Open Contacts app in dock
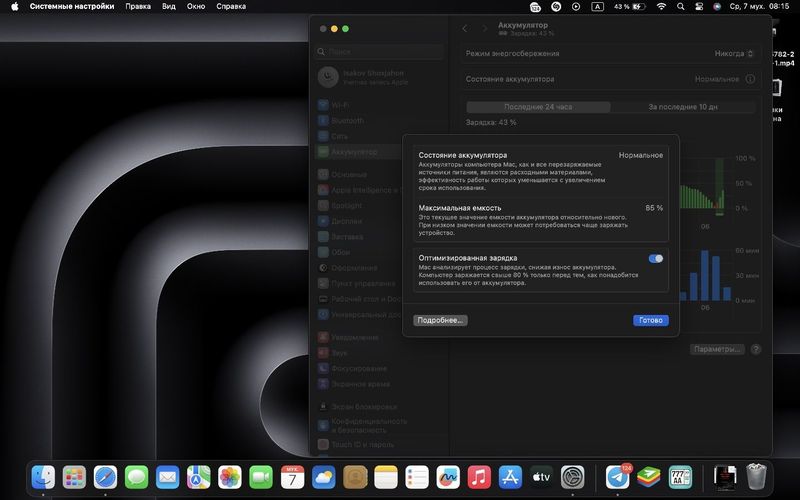Screen dimensions: 800x500 [x=355, y=478]
